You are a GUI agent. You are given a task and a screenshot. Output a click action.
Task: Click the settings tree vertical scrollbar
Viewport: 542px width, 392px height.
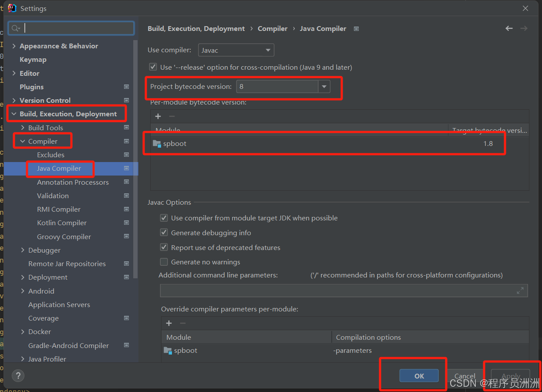[x=135, y=174]
